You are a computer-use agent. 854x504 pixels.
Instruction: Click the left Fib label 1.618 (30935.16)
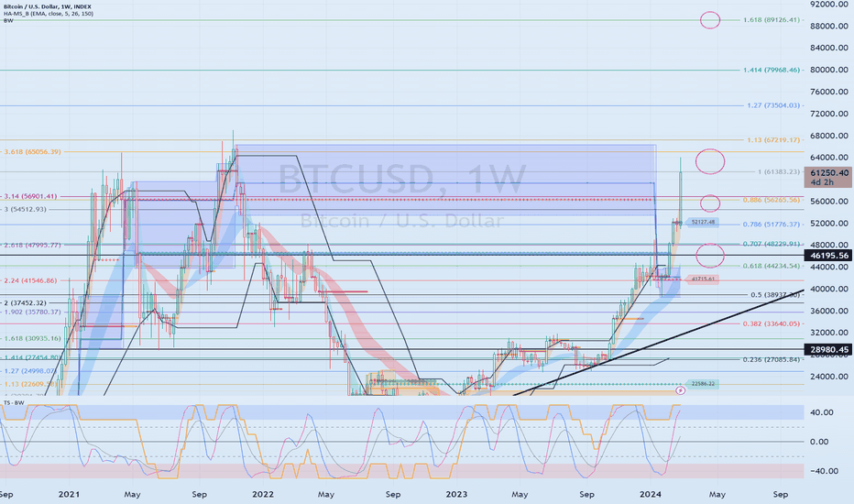click(x=33, y=338)
